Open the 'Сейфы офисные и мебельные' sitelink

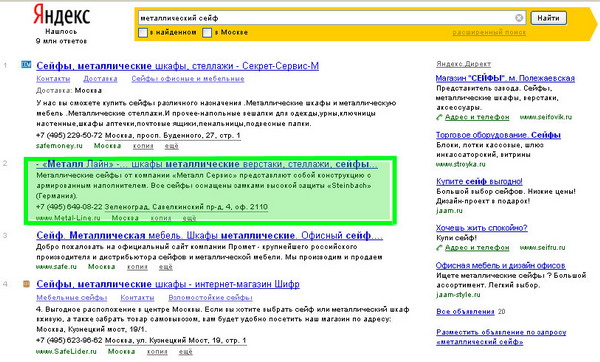[188, 79]
